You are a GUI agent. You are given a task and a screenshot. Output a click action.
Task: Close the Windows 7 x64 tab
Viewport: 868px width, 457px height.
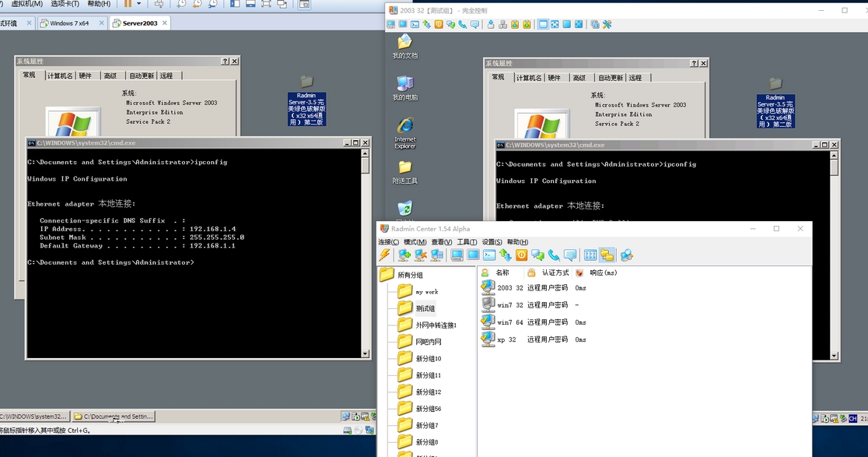(101, 23)
